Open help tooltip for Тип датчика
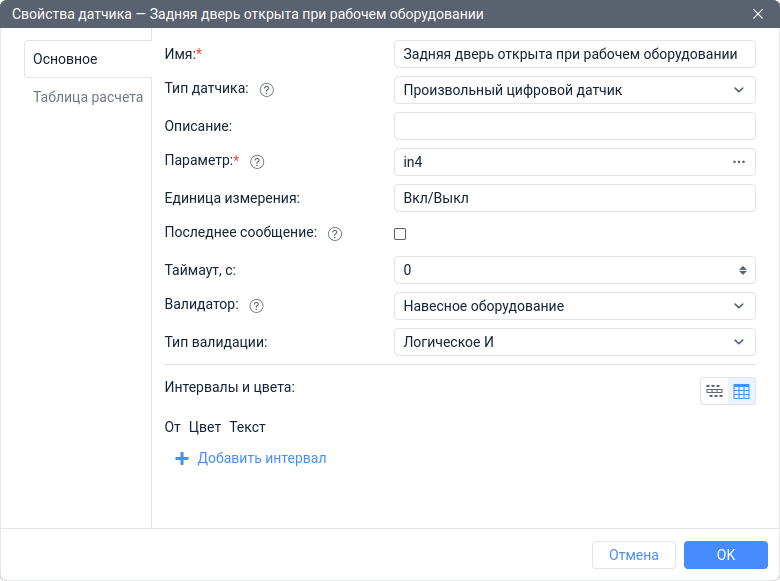Viewport: 780px width, 581px height. (x=267, y=90)
